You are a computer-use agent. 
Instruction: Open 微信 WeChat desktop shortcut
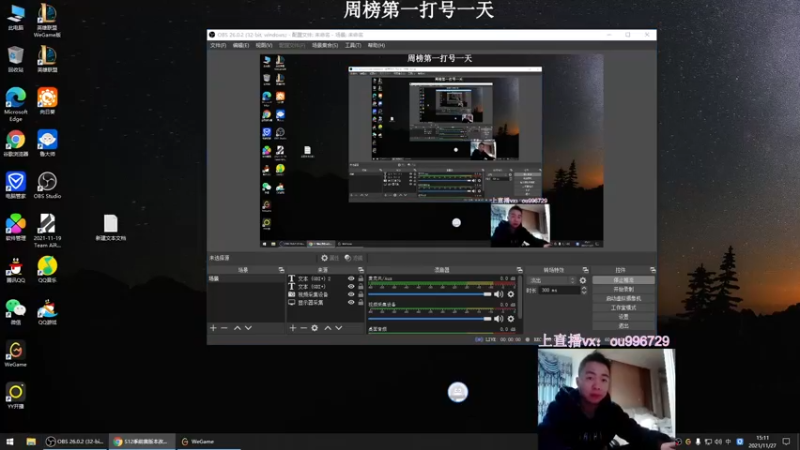tap(15, 312)
